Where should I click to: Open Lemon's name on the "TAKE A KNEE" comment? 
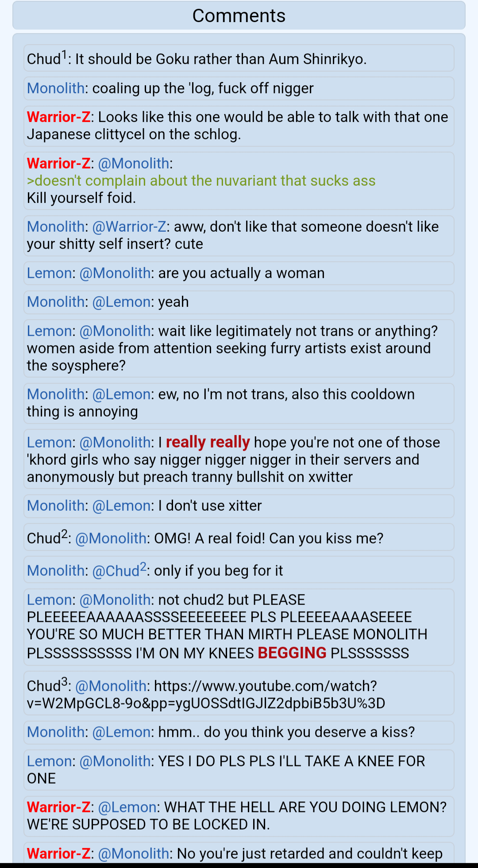(x=49, y=761)
